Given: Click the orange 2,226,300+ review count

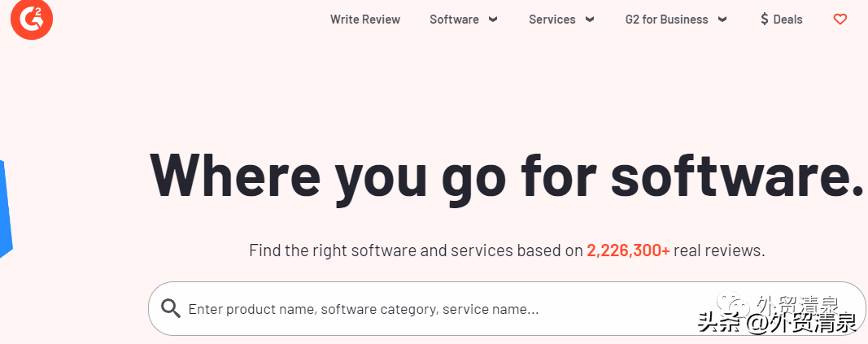Looking at the screenshot, I should click(628, 250).
